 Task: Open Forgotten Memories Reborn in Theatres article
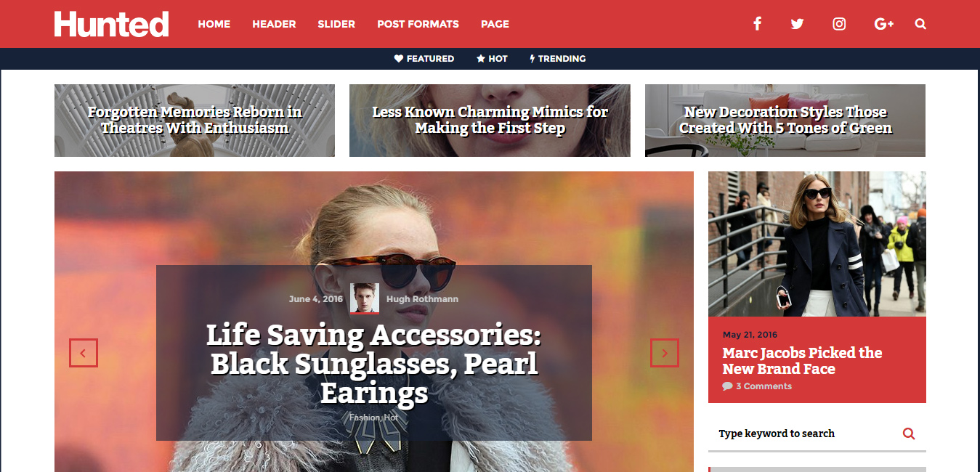coord(195,121)
